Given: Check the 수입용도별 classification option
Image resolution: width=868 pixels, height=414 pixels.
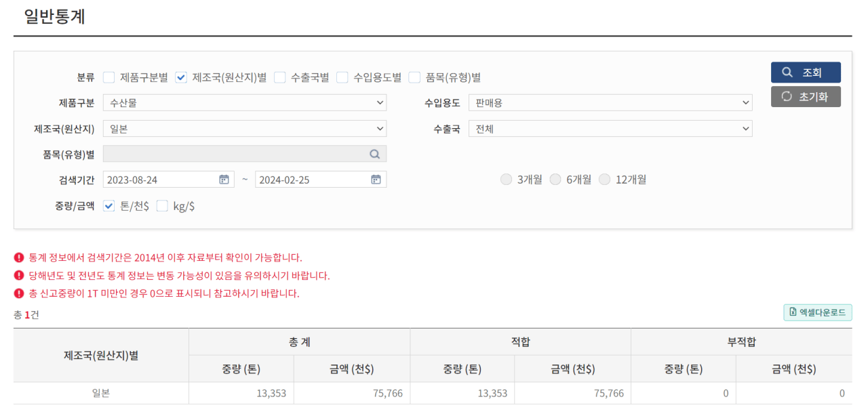Looking at the screenshot, I should coord(342,77).
